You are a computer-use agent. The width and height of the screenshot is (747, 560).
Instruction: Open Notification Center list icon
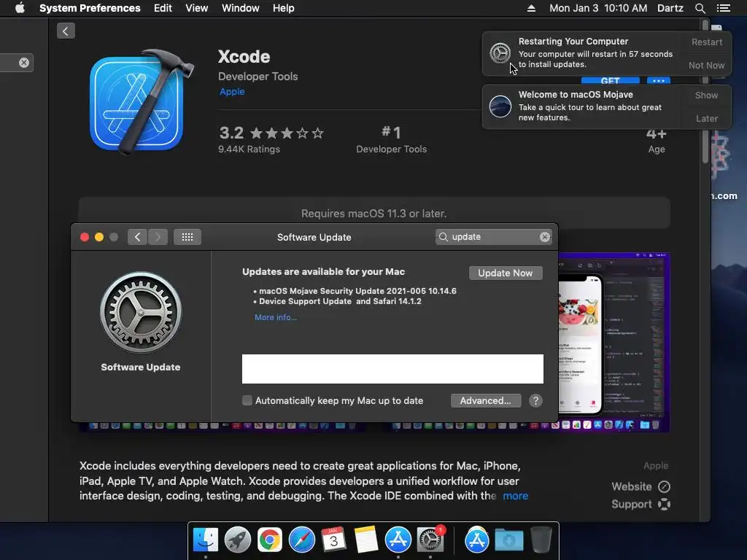(723, 8)
